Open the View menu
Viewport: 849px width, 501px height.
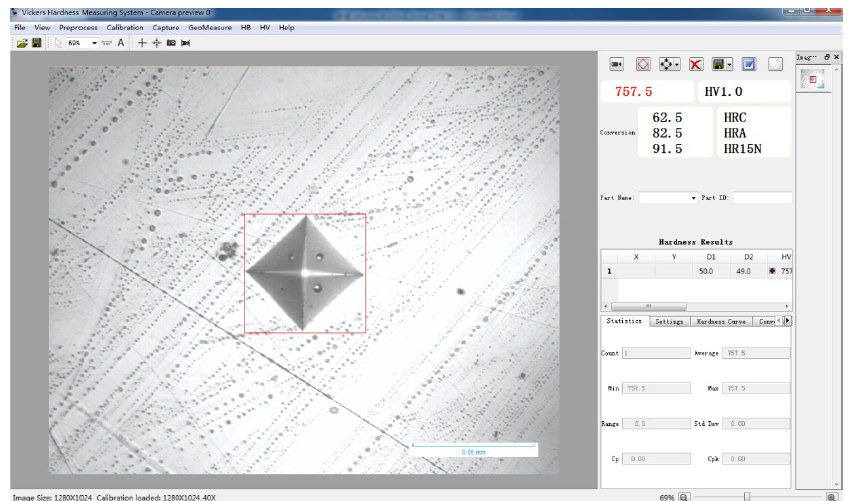point(42,28)
